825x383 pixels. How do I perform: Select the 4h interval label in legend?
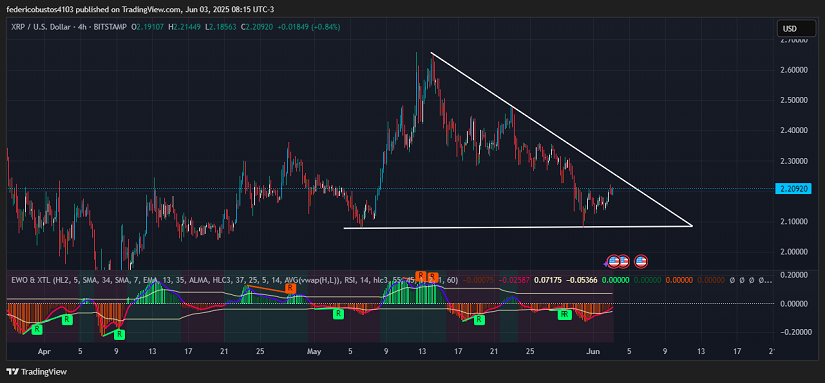coord(82,27)
